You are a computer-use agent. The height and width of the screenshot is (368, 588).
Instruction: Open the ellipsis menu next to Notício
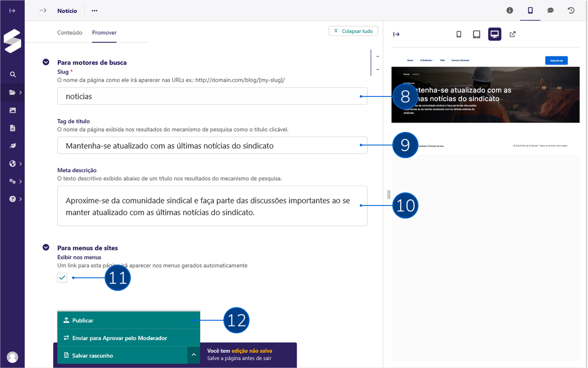point(94,11)
